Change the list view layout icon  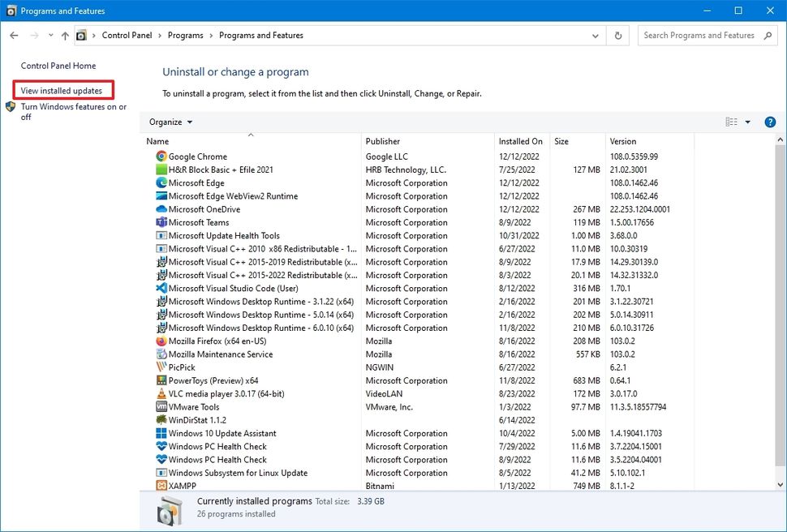(x=731, y=121)
